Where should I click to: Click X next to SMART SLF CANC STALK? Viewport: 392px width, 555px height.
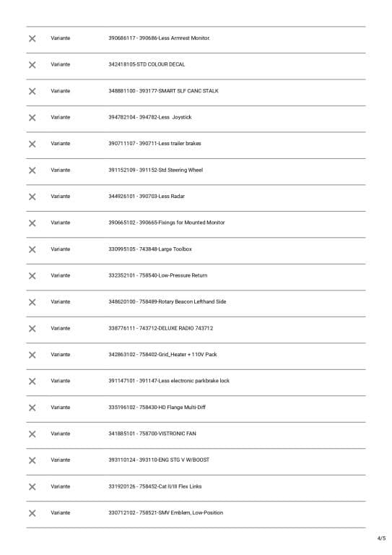(x=32, y=91)
